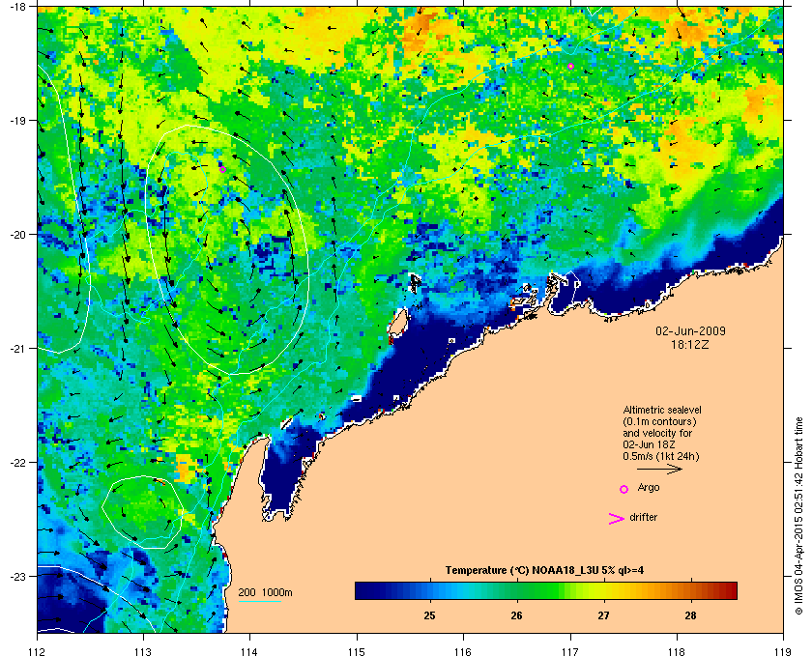This screenshot has width=812, height=657.
Task: Click the 'and velocity for' legend line
Action: click(x=657, y=433)
